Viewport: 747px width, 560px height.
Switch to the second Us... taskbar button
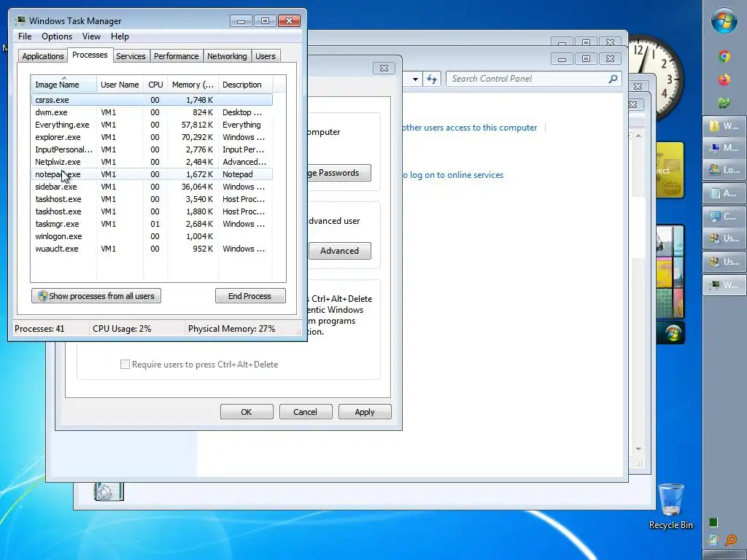pos(724,262)
